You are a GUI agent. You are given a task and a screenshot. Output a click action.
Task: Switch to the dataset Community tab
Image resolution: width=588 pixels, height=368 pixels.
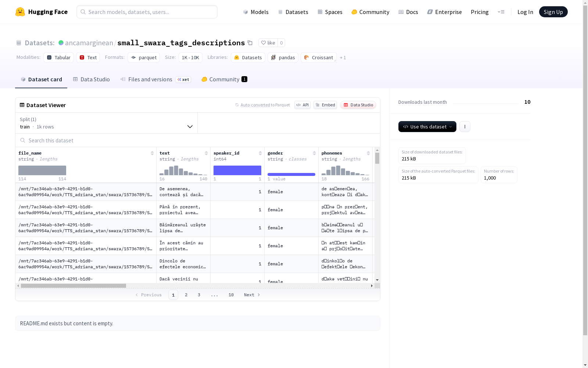point(224,79)
